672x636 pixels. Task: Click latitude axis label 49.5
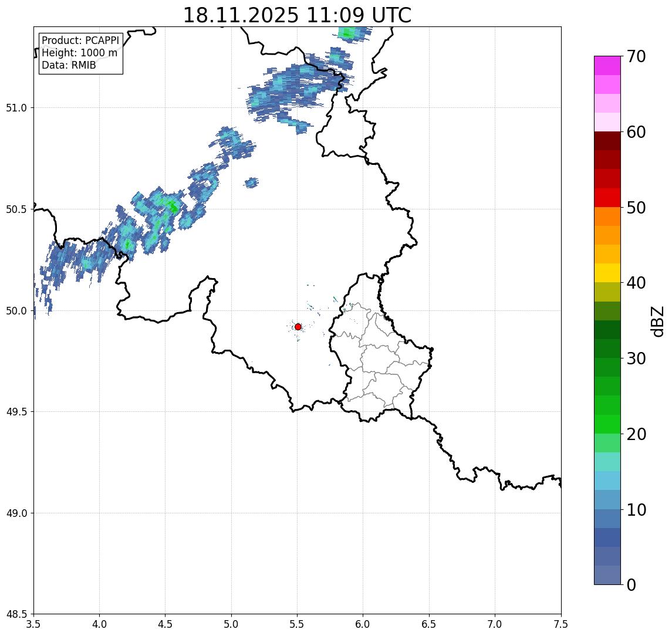(16, 412)
